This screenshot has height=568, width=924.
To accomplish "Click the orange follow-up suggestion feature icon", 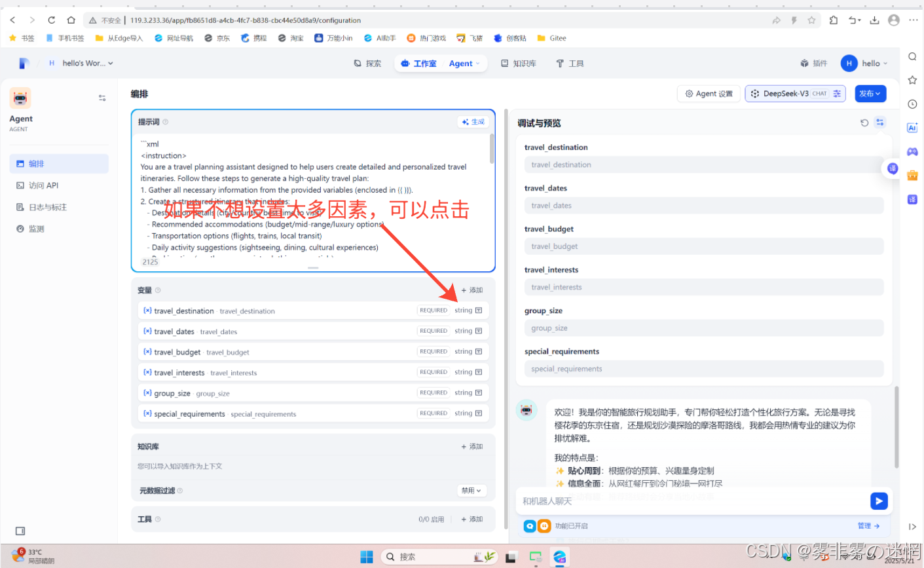I will pyautogui.click(x=544, y=525).
